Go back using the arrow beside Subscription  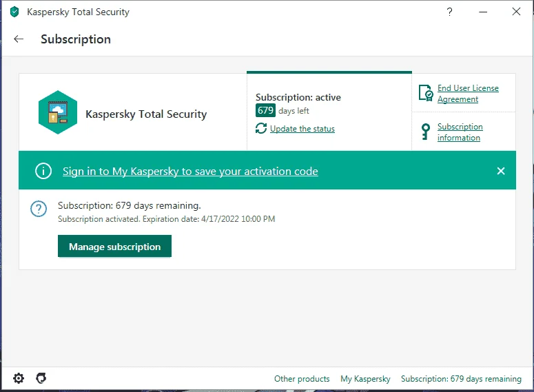coord(19,39)
